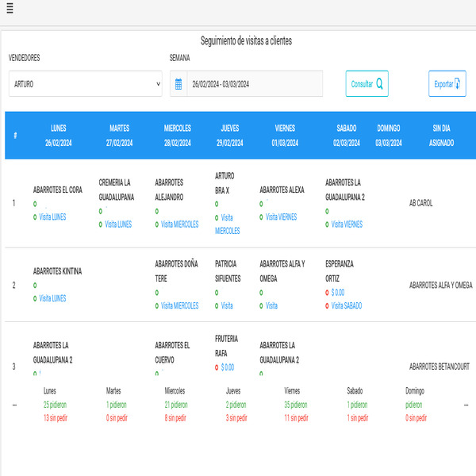Image resolution: width=476 pixels, height=476 pixels.
Task: Select AB CAROL in unassigned day column
Action: coord(420,203)
